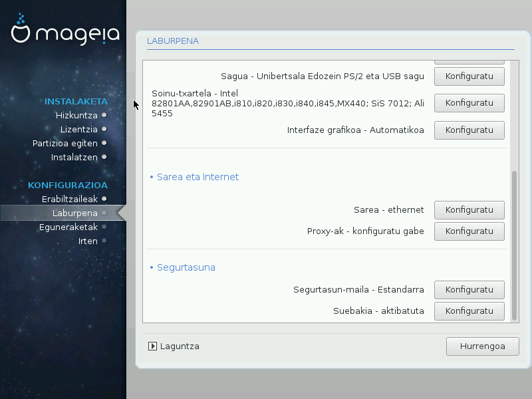The width and height of the screenshot is (532, 399).
Task: Click the Partizioa egiten step bullet
Action: coord(104,144)
